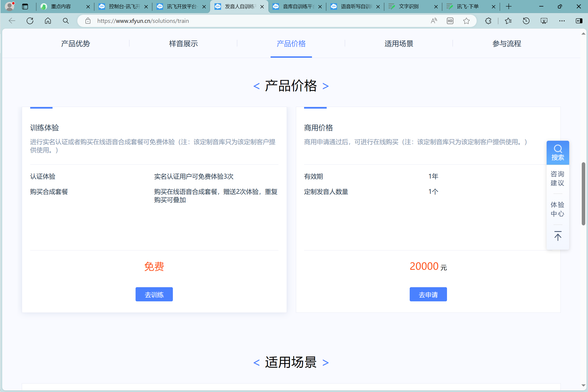Click the 去申请 button
This screenshot has width=588, height=392.
(x=428, y=294)
